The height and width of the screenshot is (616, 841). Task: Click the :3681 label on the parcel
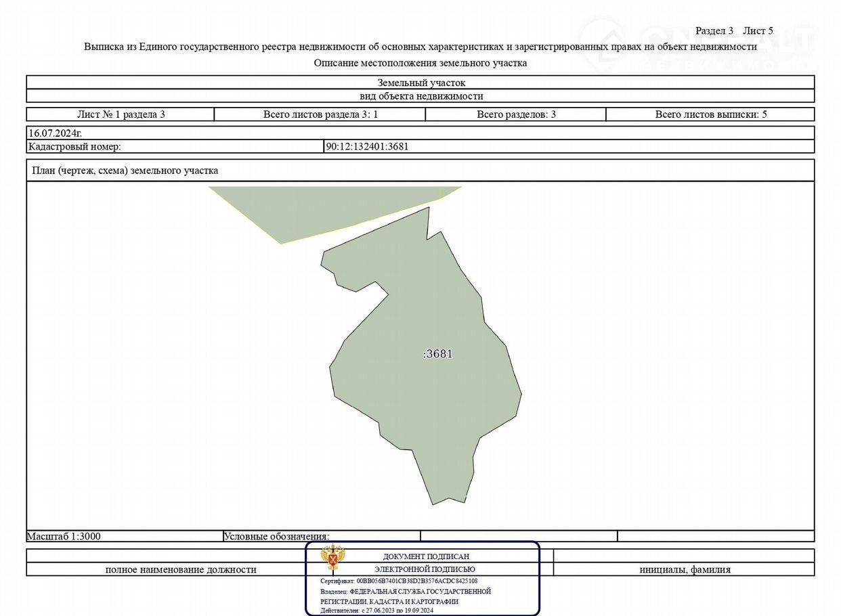437,354
